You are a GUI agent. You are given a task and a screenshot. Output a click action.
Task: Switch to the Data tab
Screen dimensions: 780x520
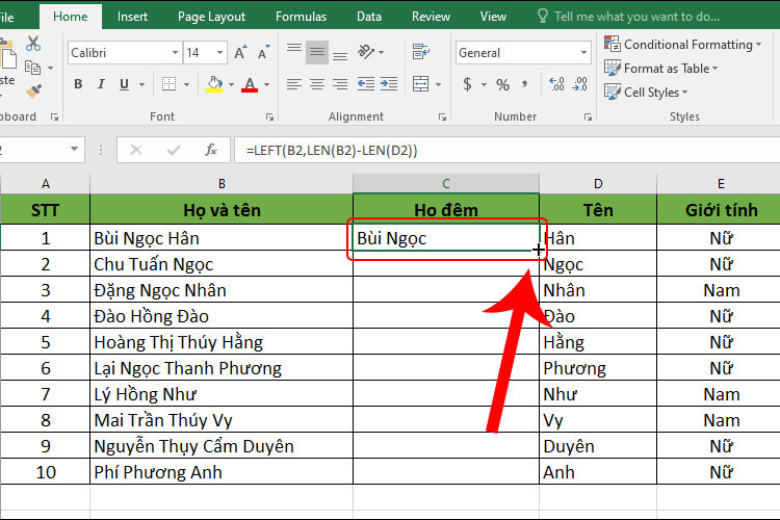(x=369, y=16)
